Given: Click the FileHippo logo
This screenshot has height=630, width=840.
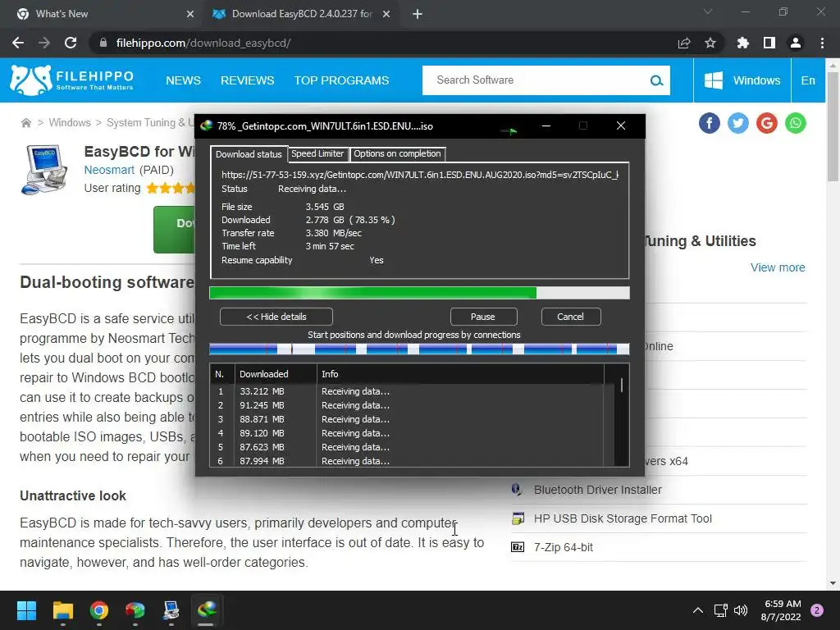Looking at the screenshot, I should [x=71, y=80].
